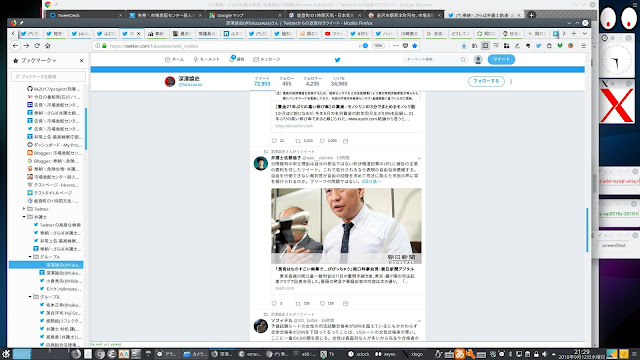Open xclock entry in taskbar

pos(359,354)
